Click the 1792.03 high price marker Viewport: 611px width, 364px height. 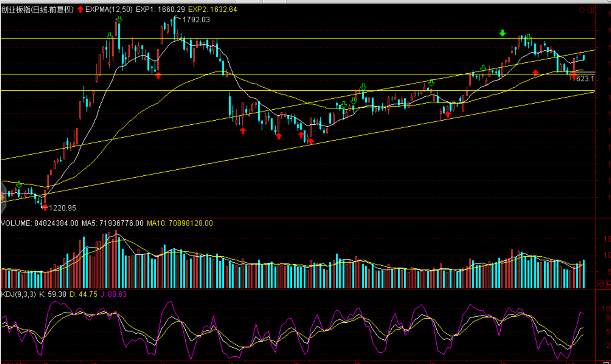(196, 20)
